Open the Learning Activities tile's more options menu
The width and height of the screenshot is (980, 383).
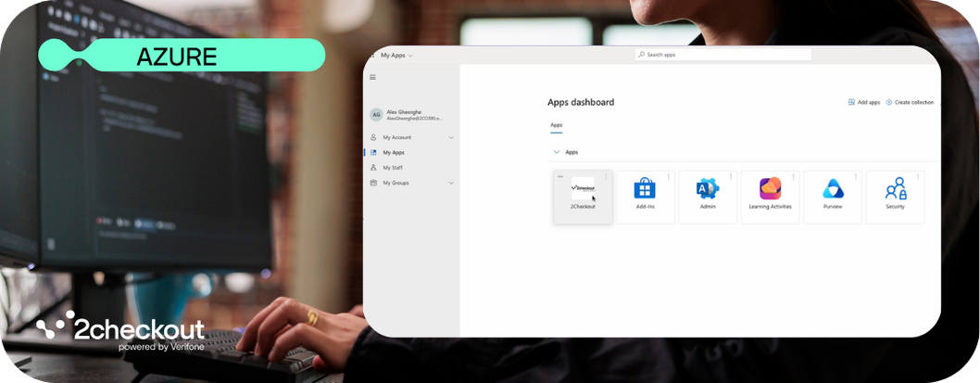793,177
